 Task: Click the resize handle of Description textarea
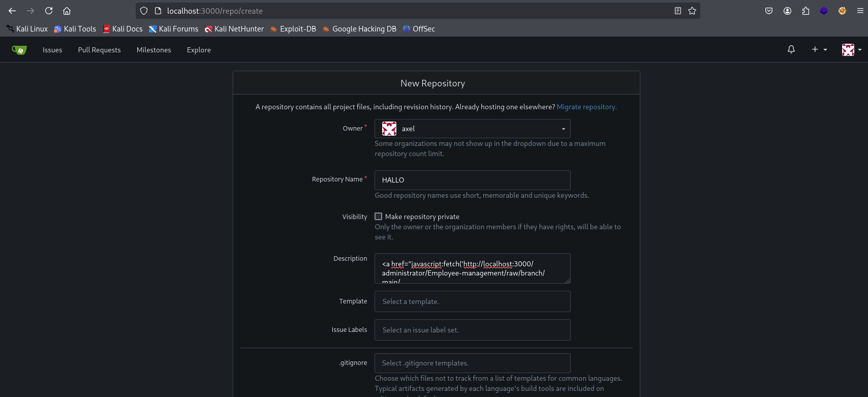(567, 280)
